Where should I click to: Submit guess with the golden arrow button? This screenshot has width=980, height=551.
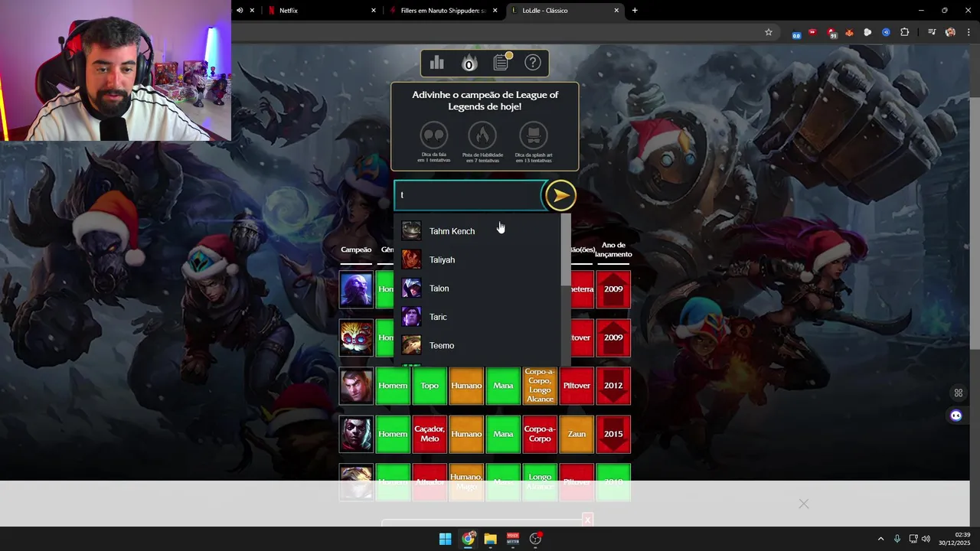click(560, 195)
